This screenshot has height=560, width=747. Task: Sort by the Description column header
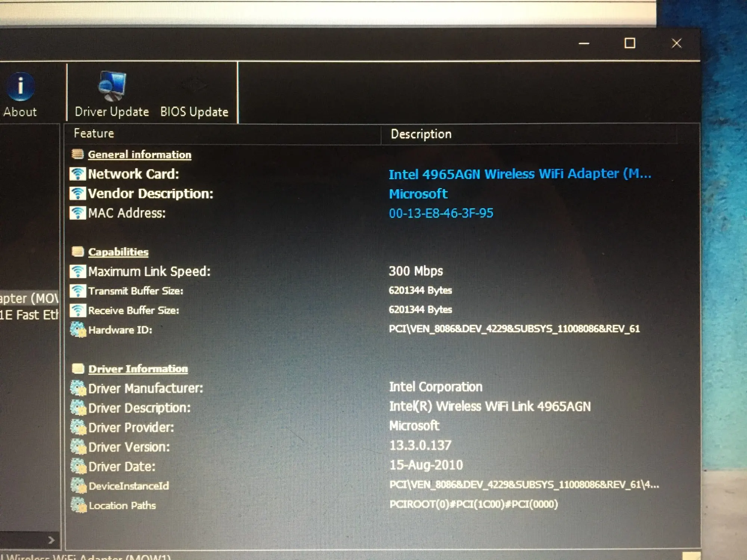coord(421,134)
